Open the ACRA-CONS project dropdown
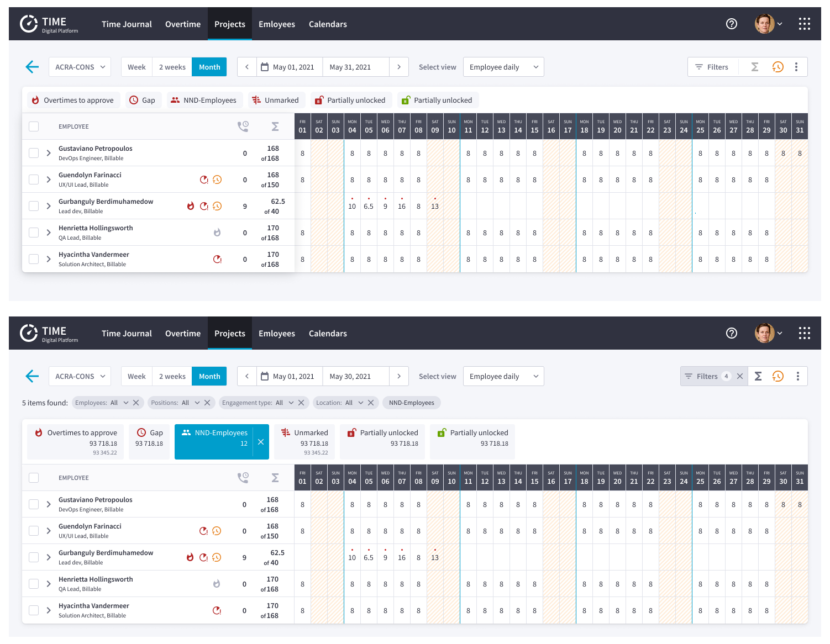The image size is (830, 644). [x=80, y=67]
